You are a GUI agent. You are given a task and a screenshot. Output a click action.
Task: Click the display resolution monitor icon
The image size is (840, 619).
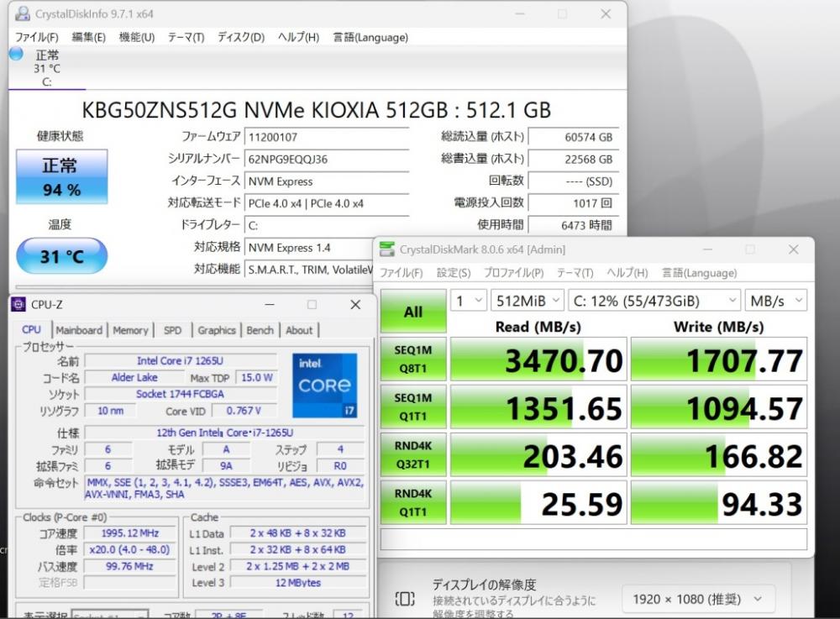click(405, 599)
